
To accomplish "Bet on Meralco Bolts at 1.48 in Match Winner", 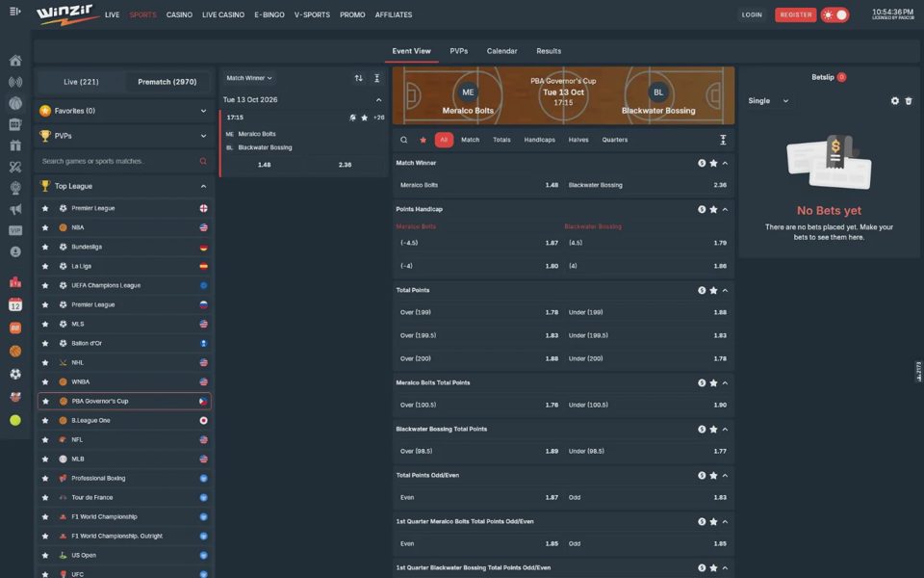I will (477, 185).
